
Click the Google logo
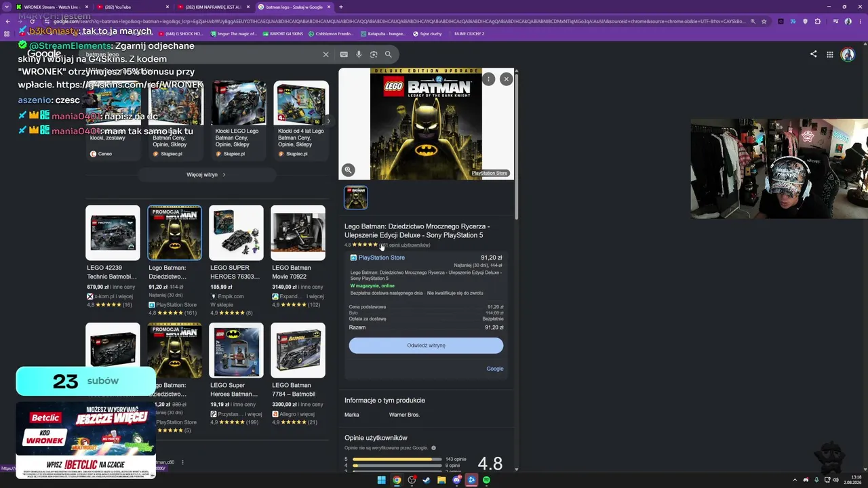pyautogui.click(x=44, y=54)
